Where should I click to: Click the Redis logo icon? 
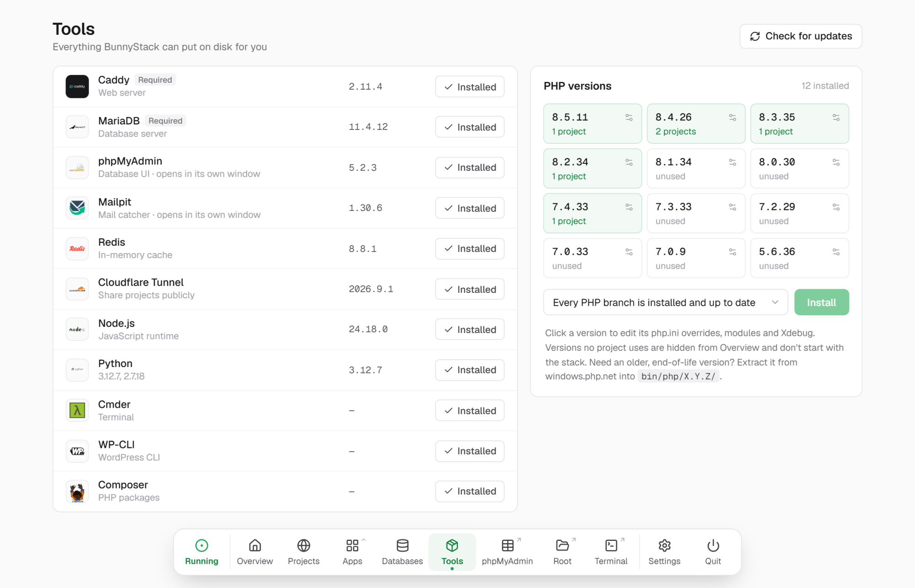77,248
